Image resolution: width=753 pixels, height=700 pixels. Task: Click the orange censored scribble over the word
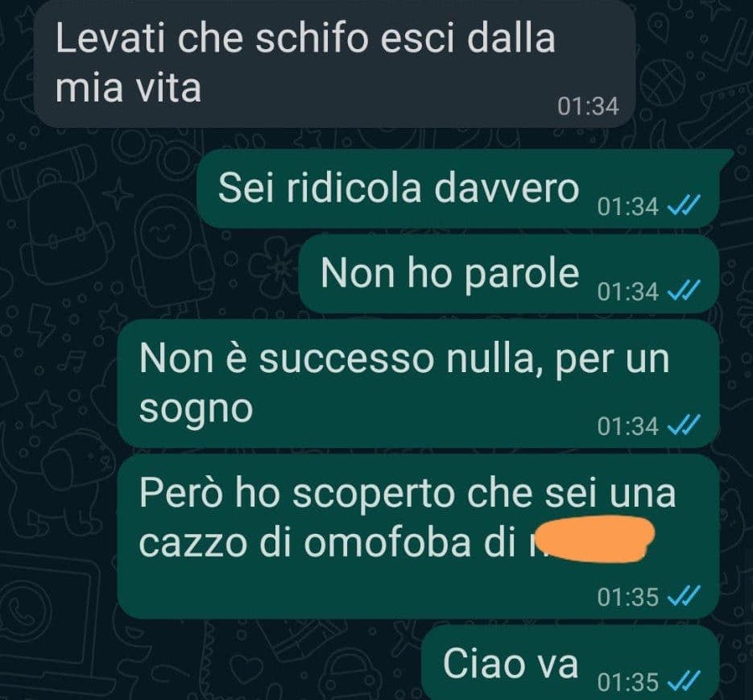tap(594, 539)
